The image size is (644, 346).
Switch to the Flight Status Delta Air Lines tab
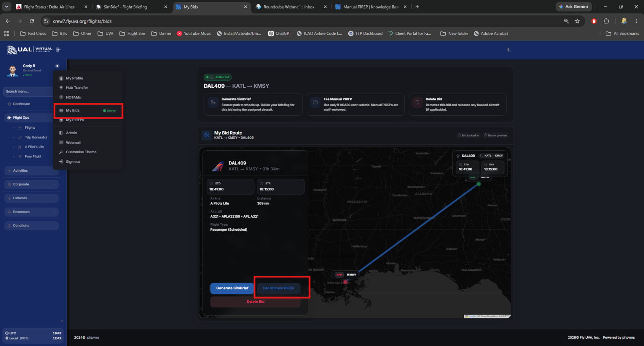49,7
